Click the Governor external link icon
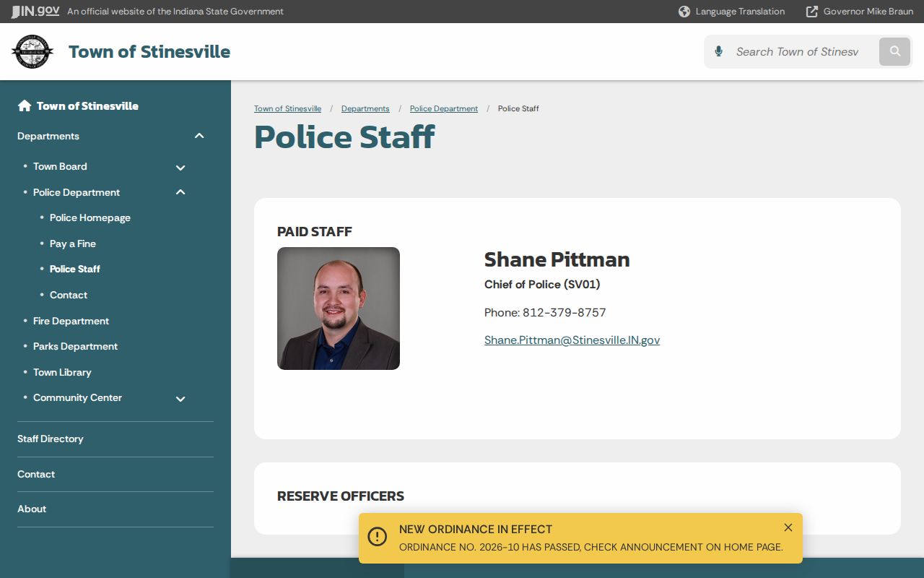The image size is (924, 578). pos(812,12)
